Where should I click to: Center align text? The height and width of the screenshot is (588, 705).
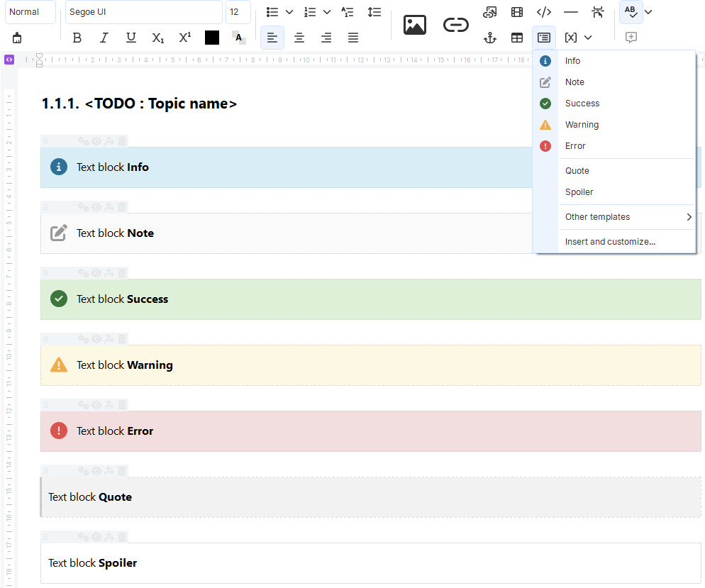click(x=299, y=38)
